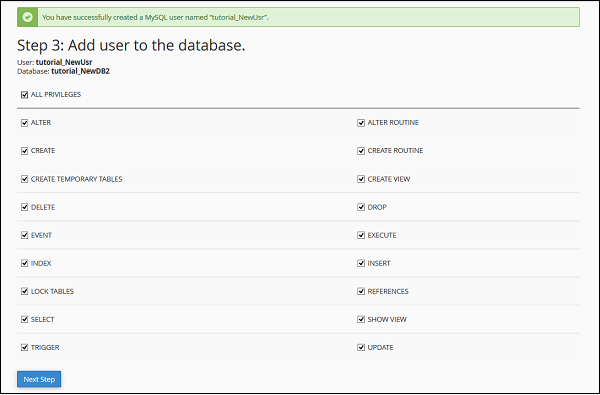This screenshot has width=600, height=395.
Task: Toggle the CREATE VIEW checkbox
Action: click(x=361, y=179)
